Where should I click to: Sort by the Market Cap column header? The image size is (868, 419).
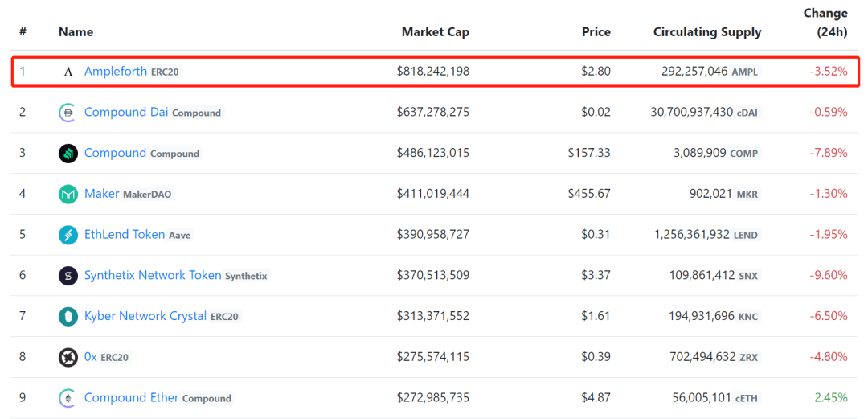(436, 32)
